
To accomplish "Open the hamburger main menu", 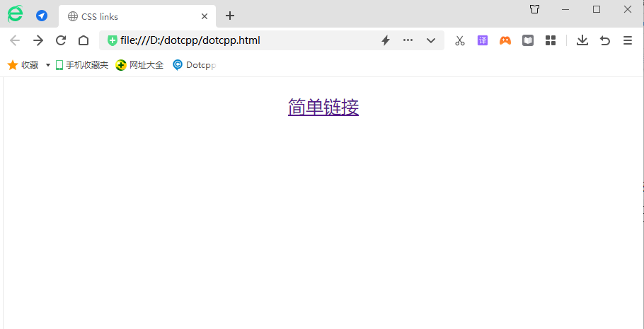I will click(628, 40).
